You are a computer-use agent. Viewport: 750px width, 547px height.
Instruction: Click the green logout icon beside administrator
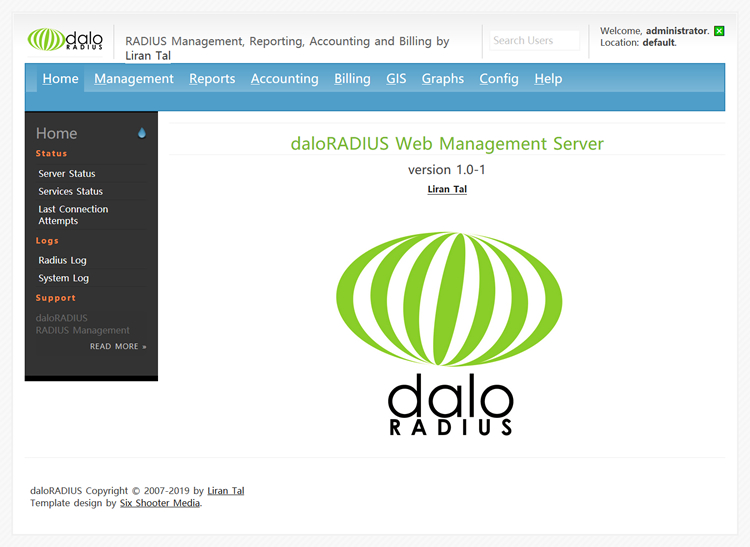click(x=719, y=31)
